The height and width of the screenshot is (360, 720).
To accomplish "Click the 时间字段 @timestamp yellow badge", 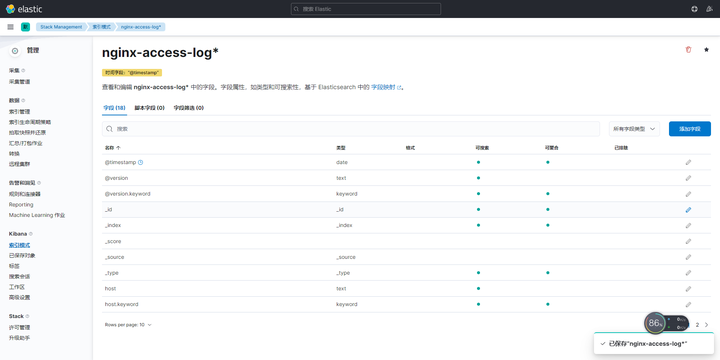I will (132, 73).
